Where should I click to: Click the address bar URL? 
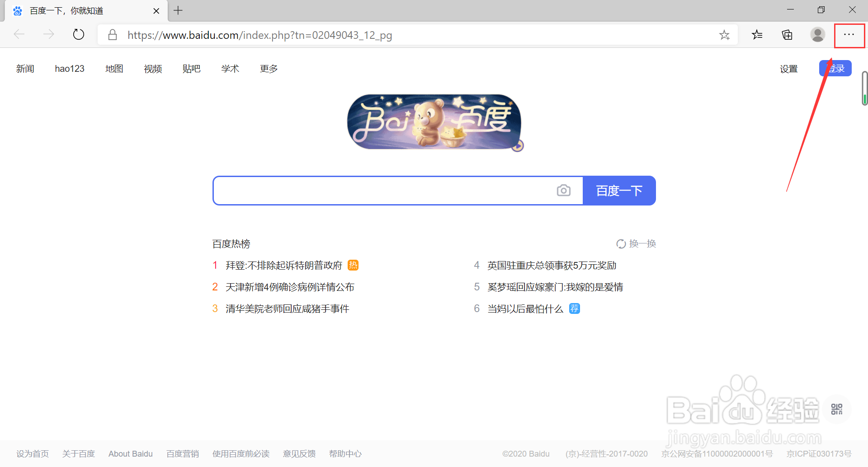coord(259,35)
